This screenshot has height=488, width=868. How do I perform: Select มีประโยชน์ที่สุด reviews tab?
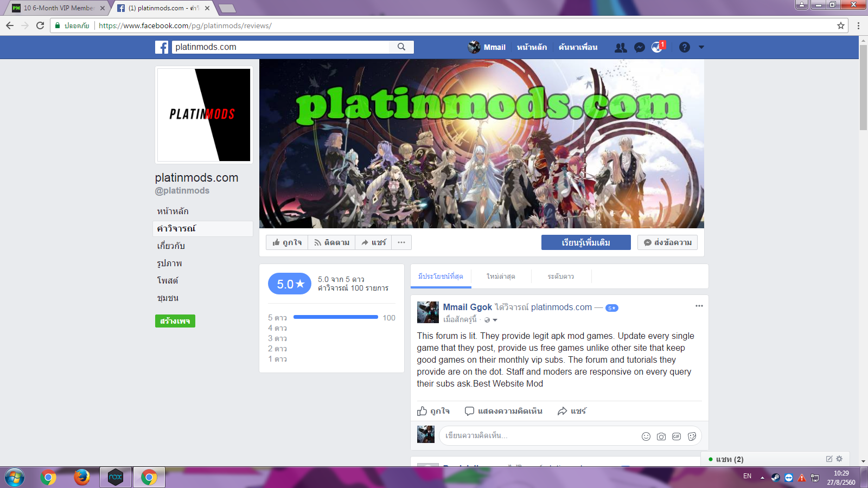click(x=441, y=277)
